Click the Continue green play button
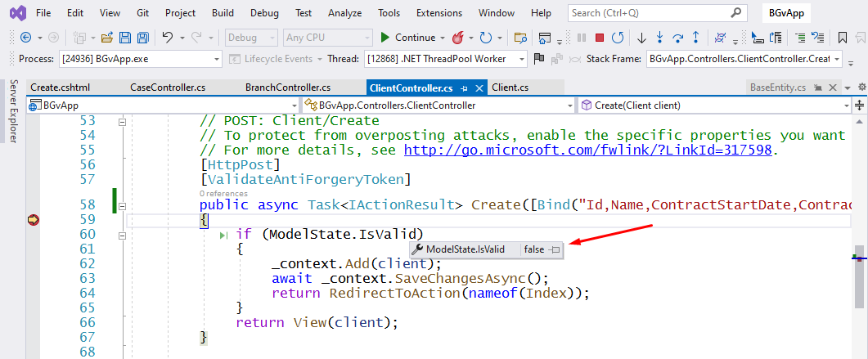This screenshot has width=868, height=359. click(385, 38)
